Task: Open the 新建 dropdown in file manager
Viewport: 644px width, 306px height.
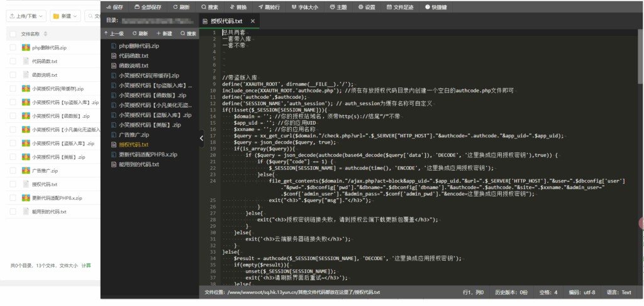Action: [65, 16]
